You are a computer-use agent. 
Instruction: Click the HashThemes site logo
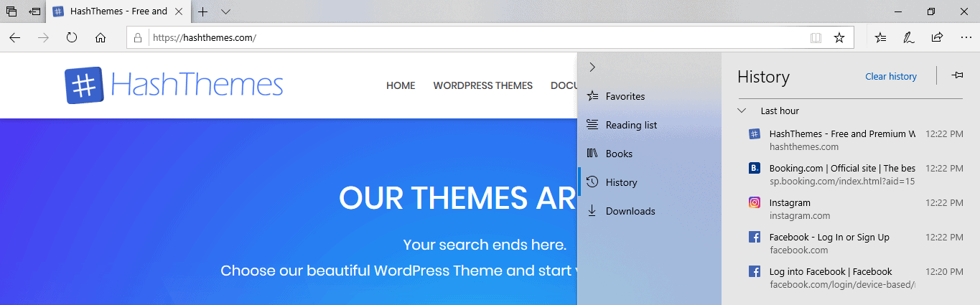[x=174, y=85]
